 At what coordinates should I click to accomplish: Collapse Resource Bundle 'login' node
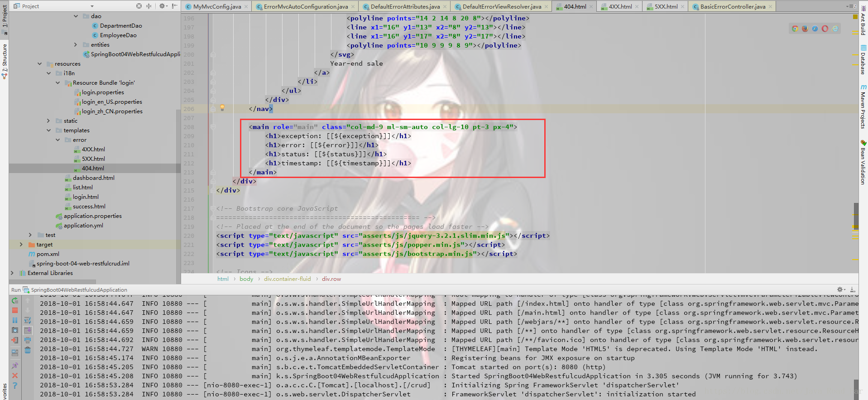[58, 82]
